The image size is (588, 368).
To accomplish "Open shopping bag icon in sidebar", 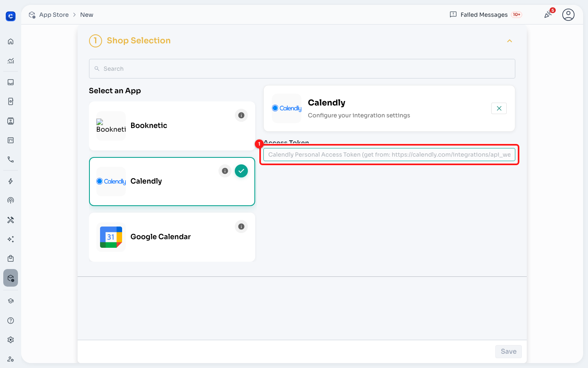I will point(11,258).
